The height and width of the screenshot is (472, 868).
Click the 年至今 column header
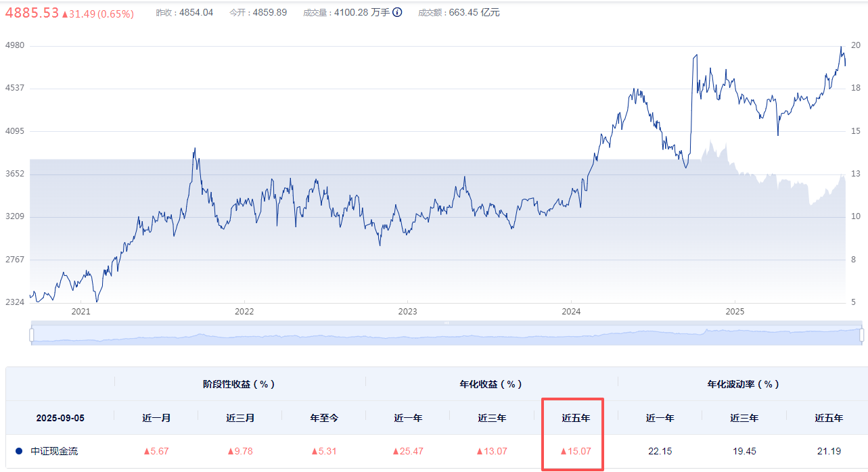tap(324, 418)
